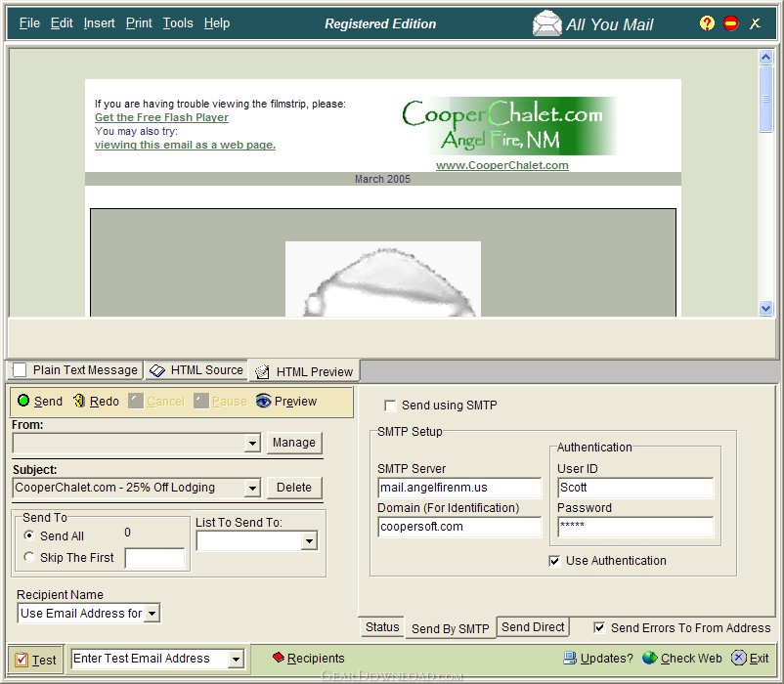Screen dimensions: 784x684
Task: Open the www.CooperChalet.com link
Action: tap(502, 165)
